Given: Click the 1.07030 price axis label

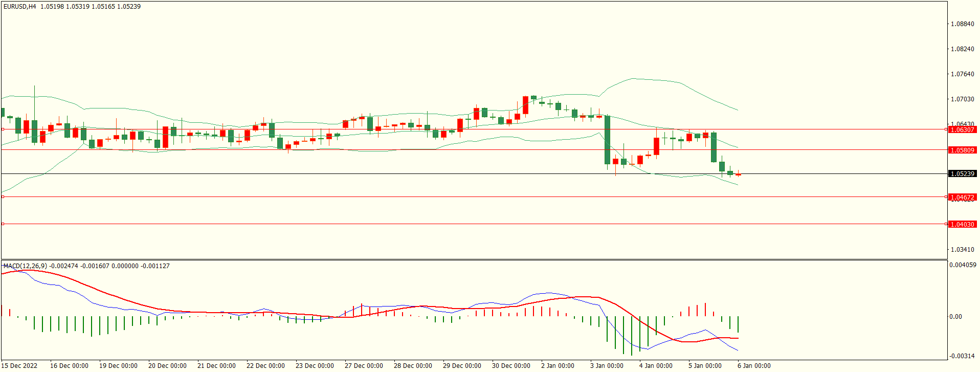Looking at the screenshot, I should (x=963, y=99).
